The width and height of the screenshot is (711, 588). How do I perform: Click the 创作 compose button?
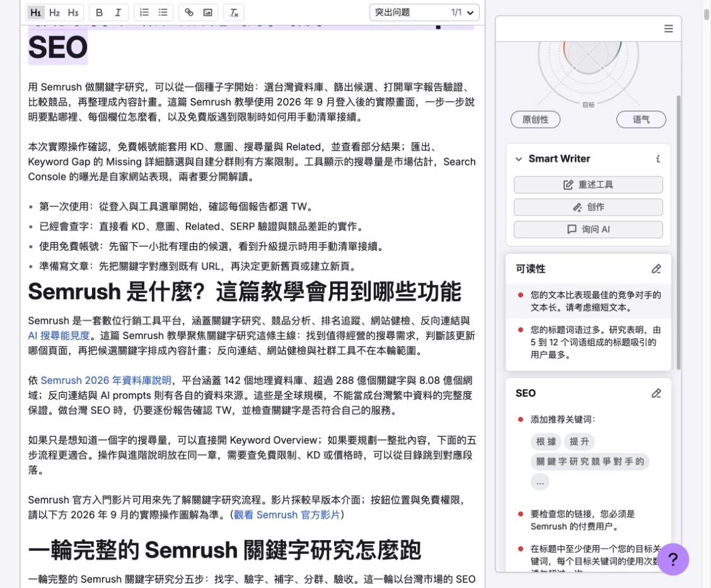pos(588,207)
